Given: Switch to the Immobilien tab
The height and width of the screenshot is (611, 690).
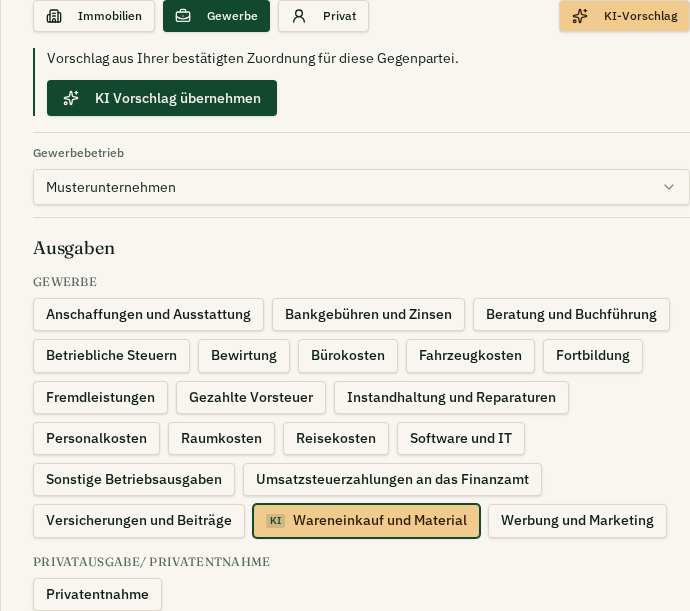Looking at the screenshot, I should pyautogui.click(x=94, y=16).
